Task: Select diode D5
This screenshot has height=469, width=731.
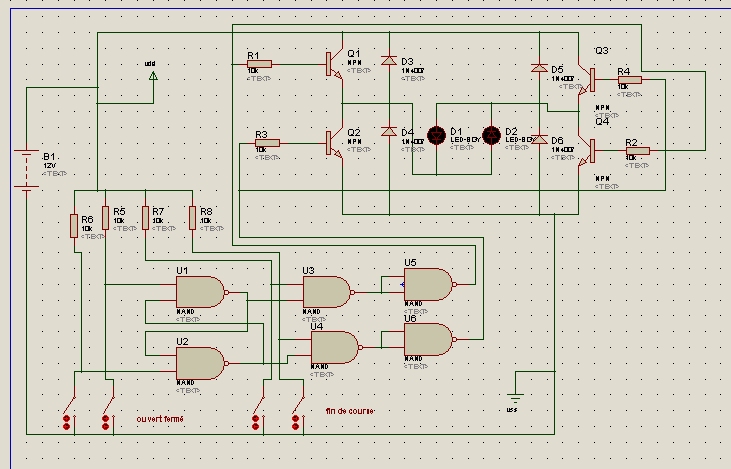Action: (539, 68)
